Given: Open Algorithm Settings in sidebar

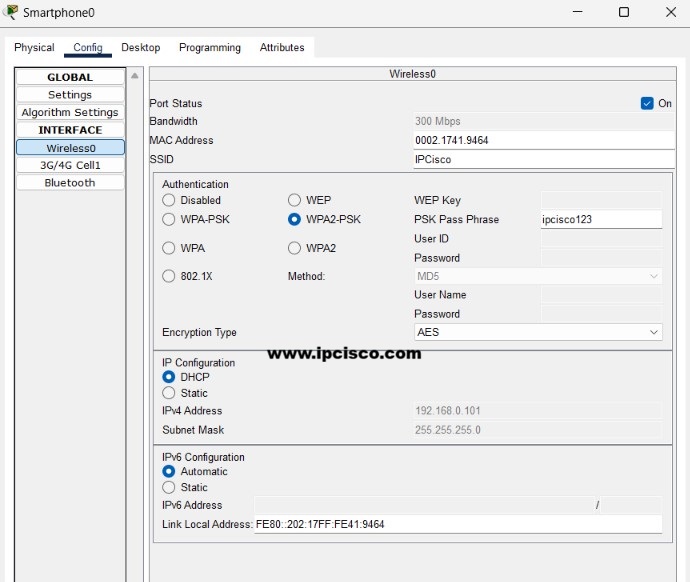Looking at the screenshot, I should click(70, 112).
